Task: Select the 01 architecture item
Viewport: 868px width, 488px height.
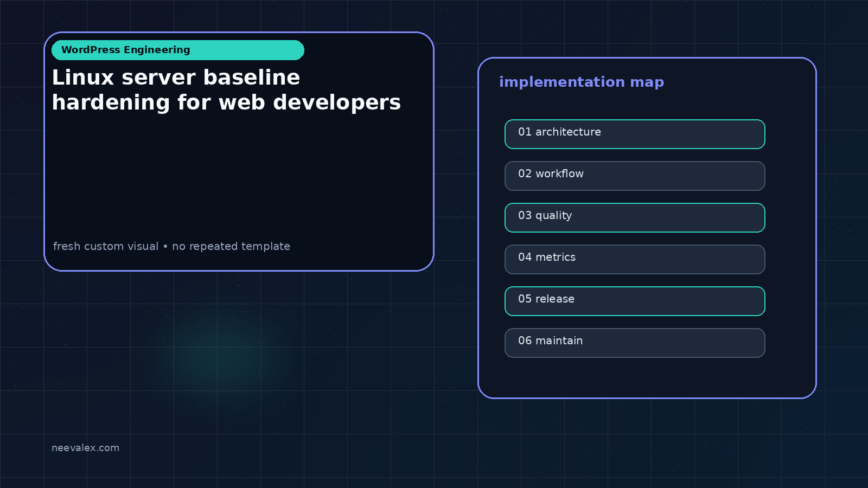Action: [x=635, y=134]
